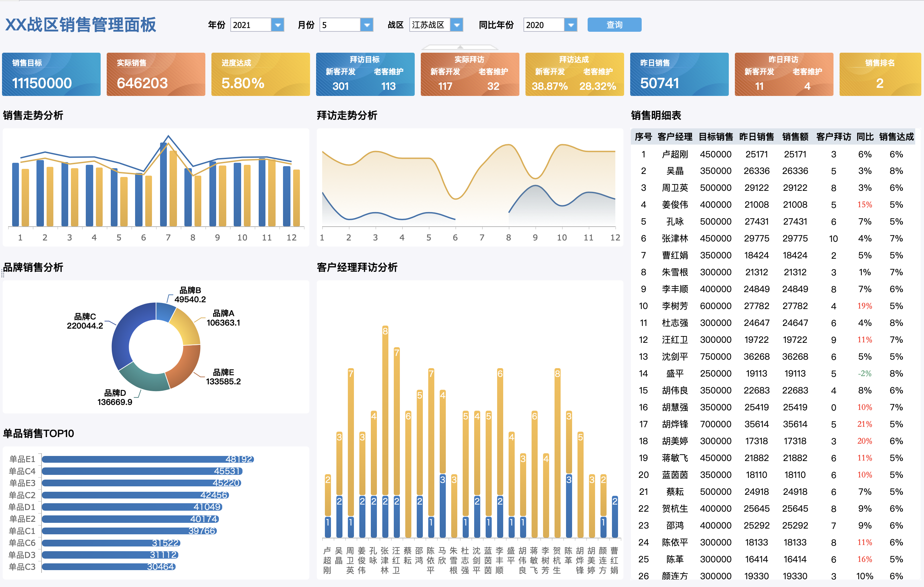Select the 销售目标 KPI card
The image size is (924, 587).
click(51, 74)
